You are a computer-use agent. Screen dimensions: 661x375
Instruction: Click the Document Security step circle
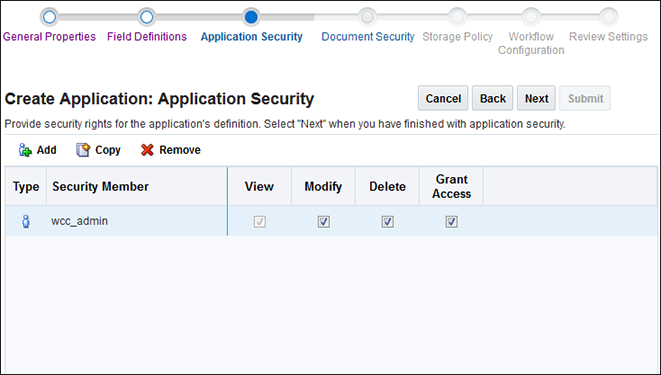click(367, 17)
